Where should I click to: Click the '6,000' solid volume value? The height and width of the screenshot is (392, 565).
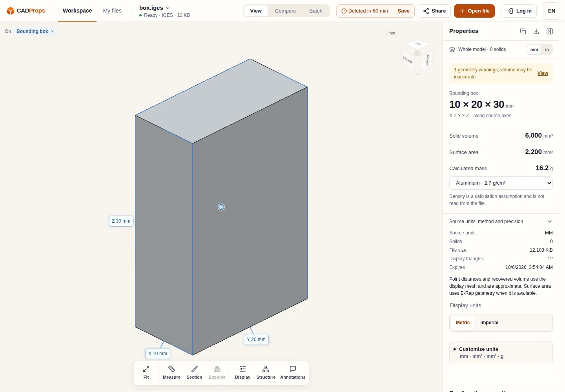(533, 136)
